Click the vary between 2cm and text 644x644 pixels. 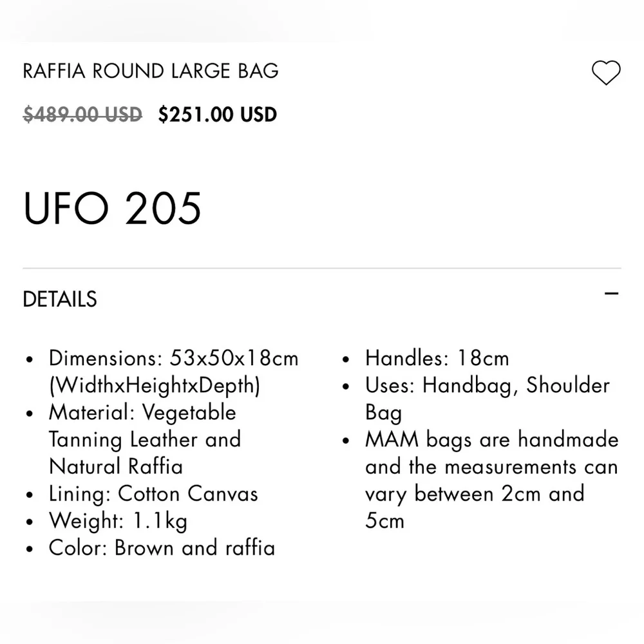475,494
